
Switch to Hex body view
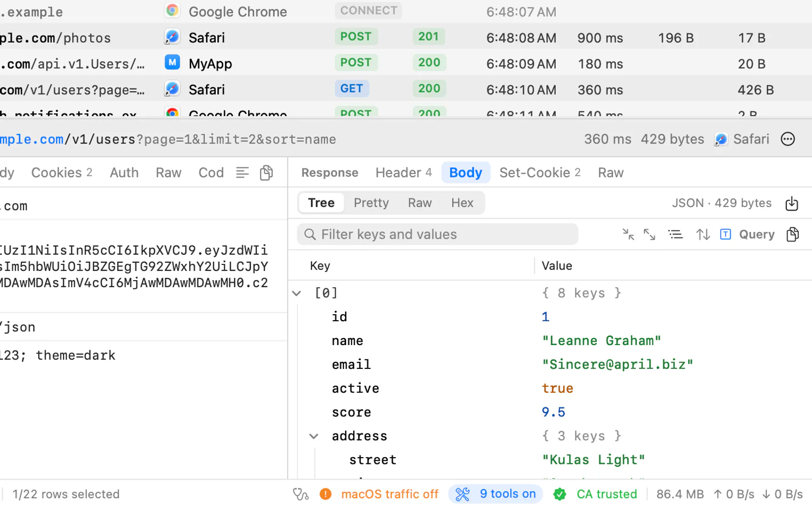pyautogui.click(x=462, y=203)
